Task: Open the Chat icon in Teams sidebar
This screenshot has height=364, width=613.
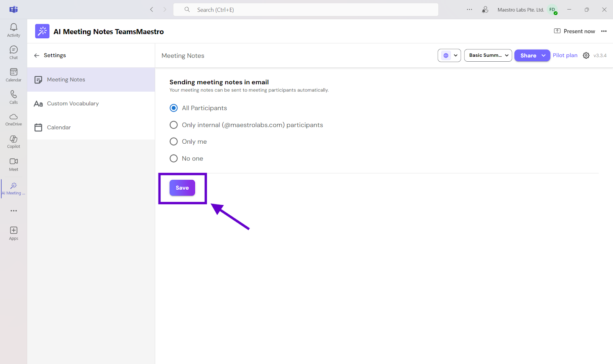Action: coord(13,52)
